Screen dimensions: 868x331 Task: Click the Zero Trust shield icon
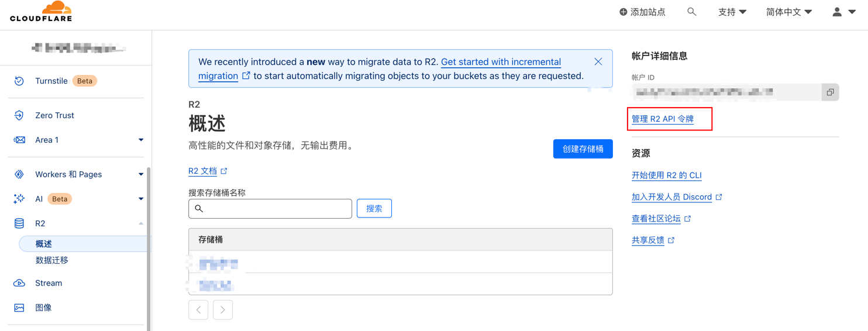19,115
